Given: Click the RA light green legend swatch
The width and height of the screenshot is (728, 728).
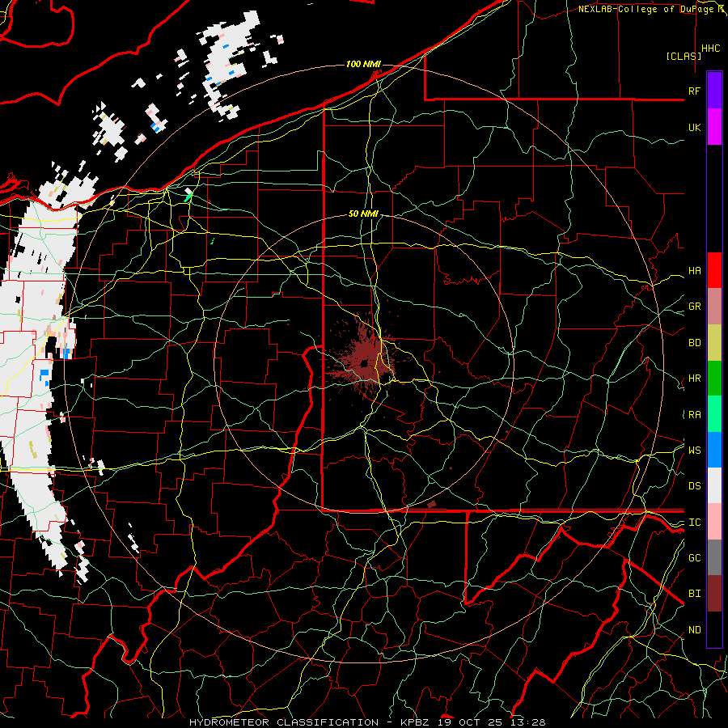Looking at the screenshot, I should tap(714, 414).
